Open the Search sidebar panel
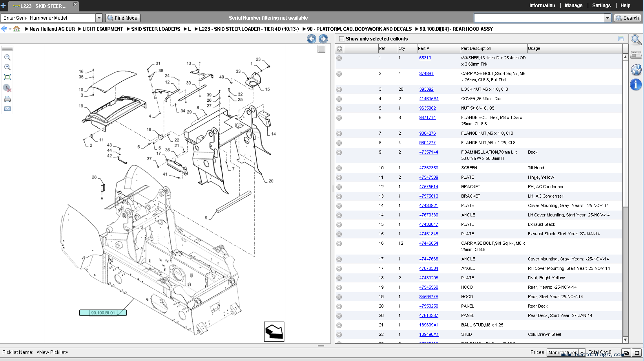Screen dimensions: 644x361 coord(636,39)
